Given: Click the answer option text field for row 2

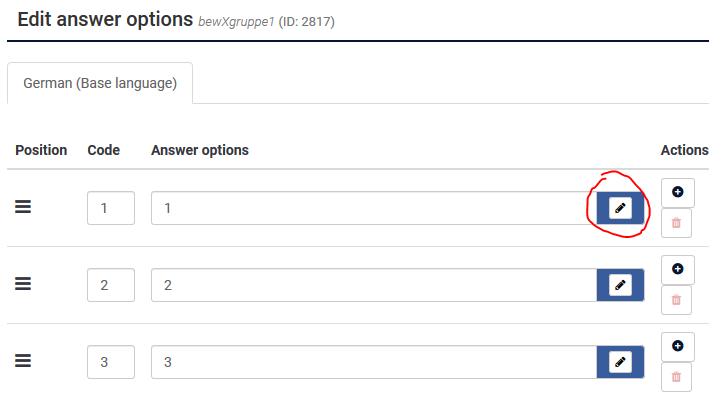Looking at the screenshot, I should (374, 285).
